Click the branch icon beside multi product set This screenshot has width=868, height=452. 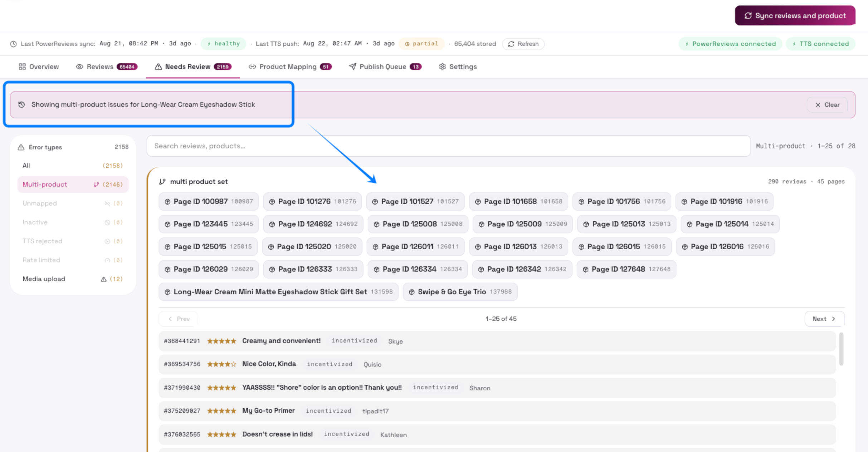162,182
